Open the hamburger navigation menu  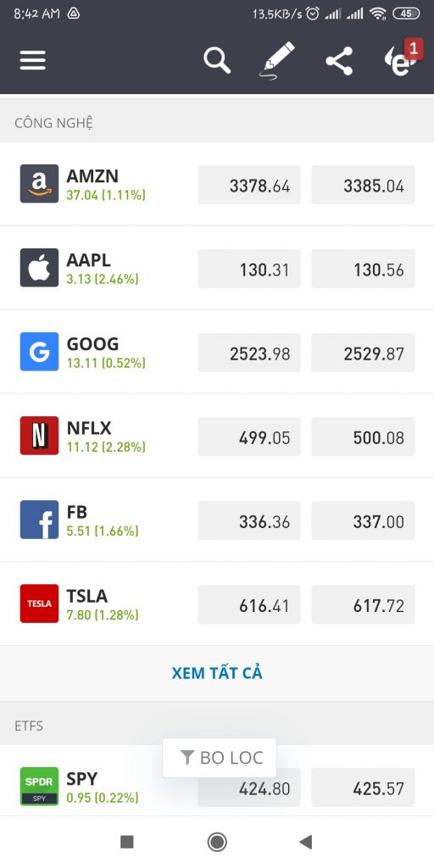click(33, 60)
